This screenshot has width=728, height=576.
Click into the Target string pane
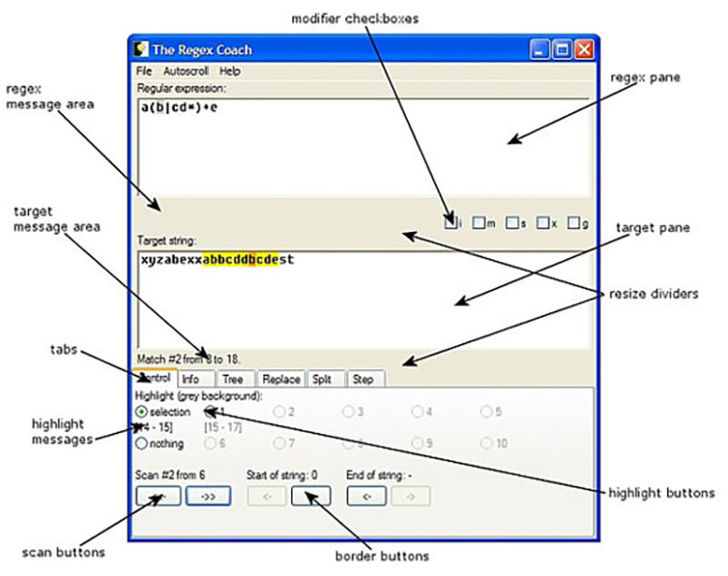363,299
